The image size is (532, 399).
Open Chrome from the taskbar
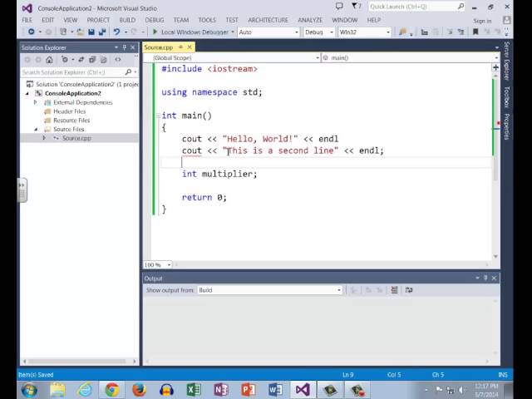tap(112, 390)
